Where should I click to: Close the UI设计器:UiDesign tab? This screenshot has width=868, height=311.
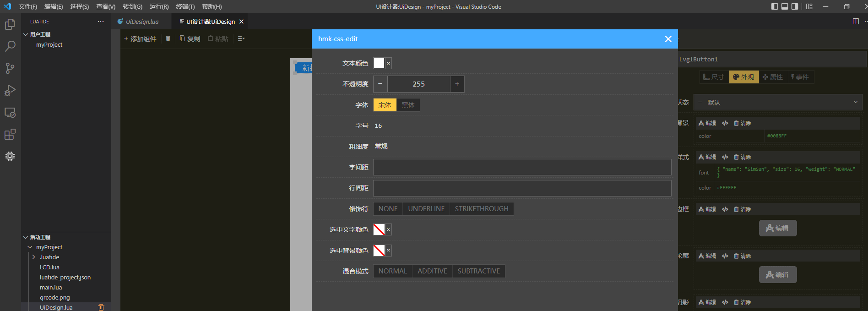click(241, 22)
